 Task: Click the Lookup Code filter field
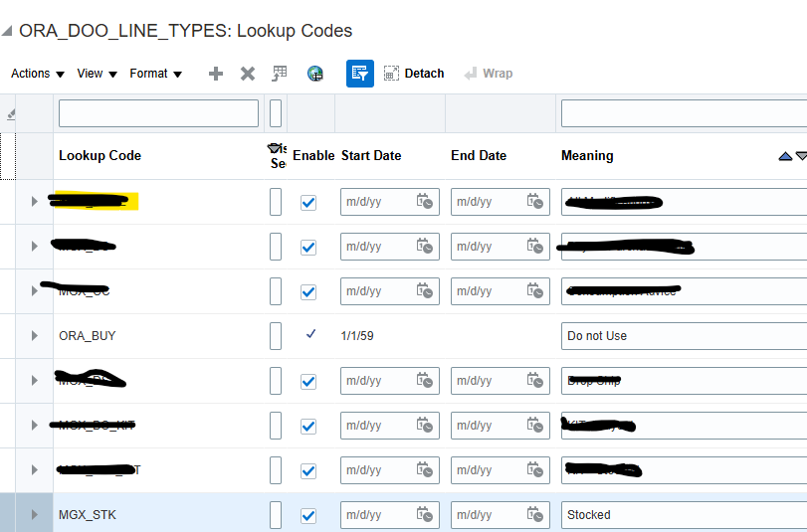158,113
